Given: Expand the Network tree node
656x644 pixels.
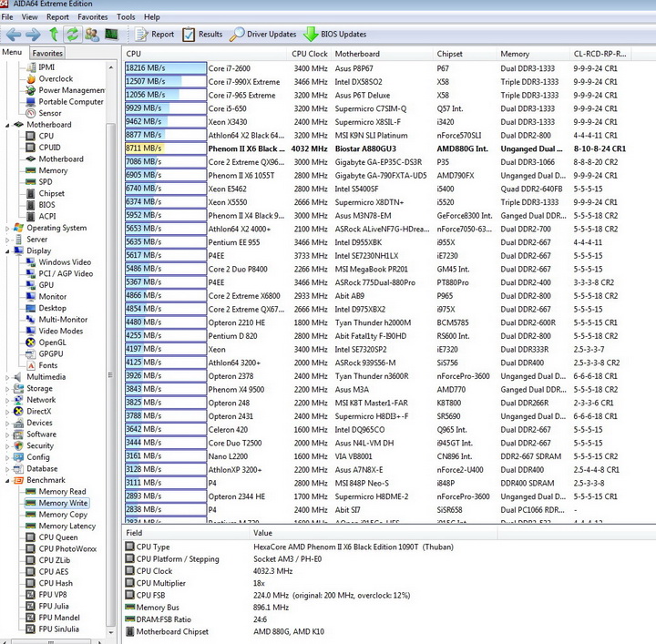Looking at the screenshot, I should point(7,400).
